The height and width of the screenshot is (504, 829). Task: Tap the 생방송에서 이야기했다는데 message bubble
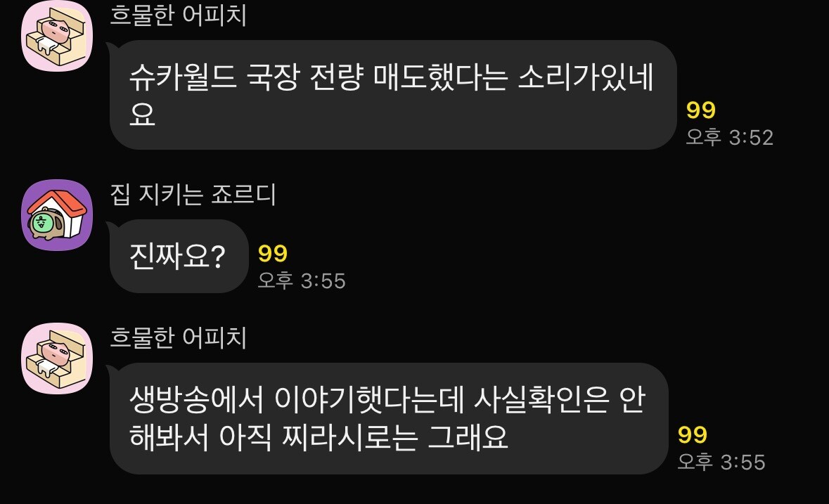click(x=389, y=418)
